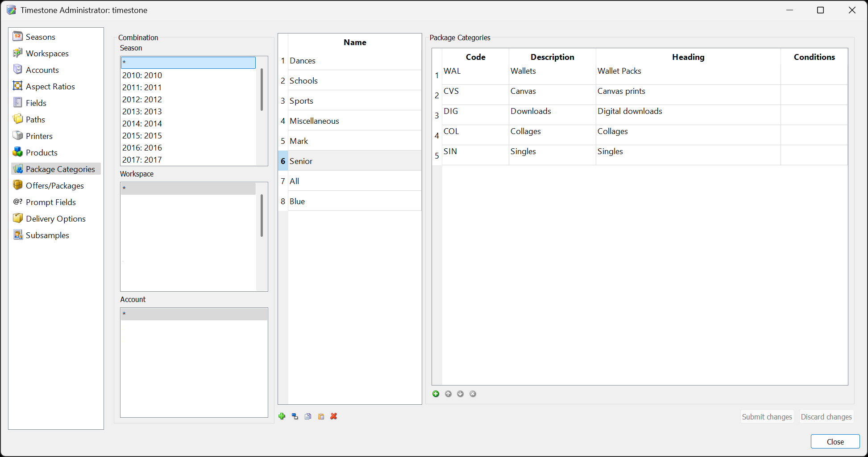Select season 2011: 2011
The height and width of the screenshot is (457, 868).
click(188, 87)
